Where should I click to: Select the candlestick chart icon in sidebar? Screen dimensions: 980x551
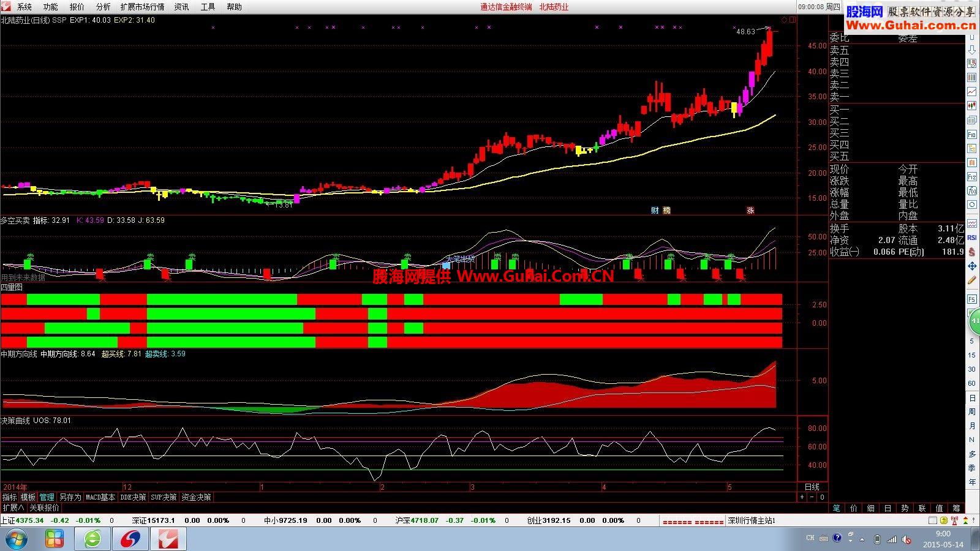972,105
